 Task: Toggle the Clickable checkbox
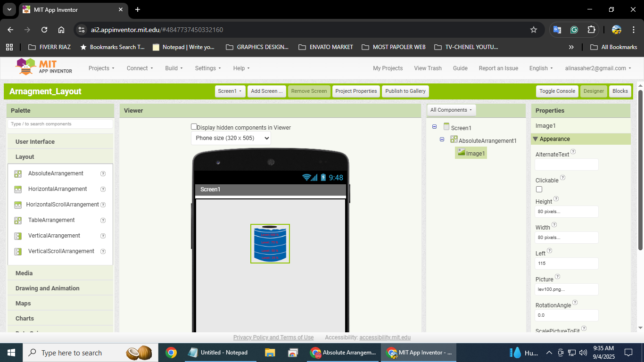[539, 189]
